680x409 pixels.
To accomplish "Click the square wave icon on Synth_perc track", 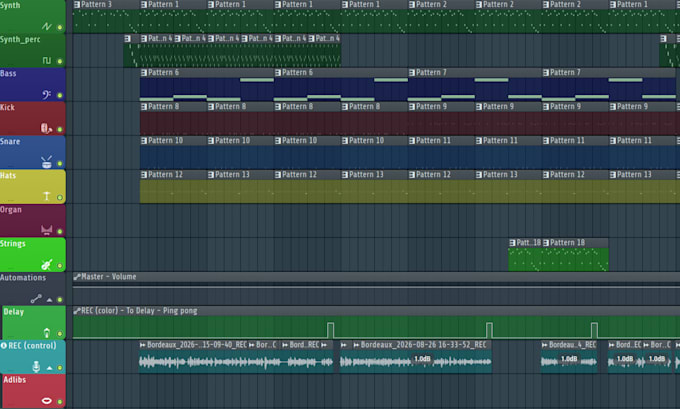I will coord(47,60).
